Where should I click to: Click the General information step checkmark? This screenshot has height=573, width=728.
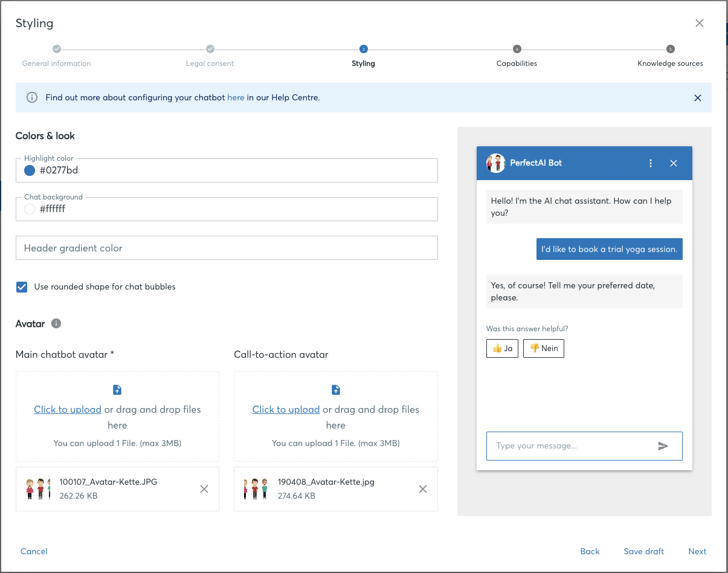(57, 49)
